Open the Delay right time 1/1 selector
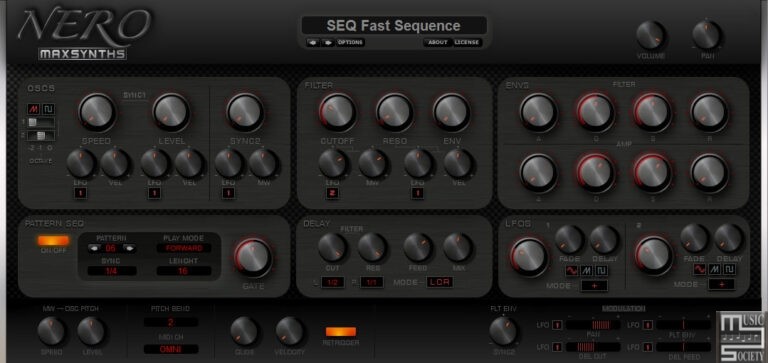768x363 pixels. (x=372, y=283)
